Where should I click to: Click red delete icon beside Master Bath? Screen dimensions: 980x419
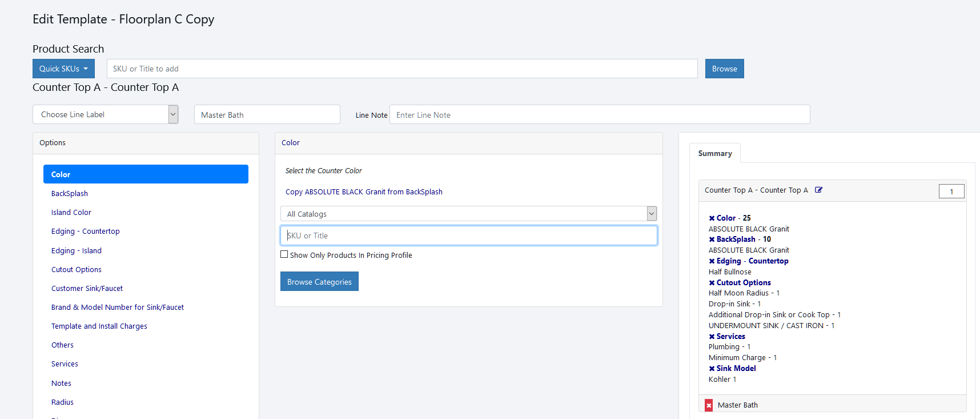(x=709, y=405)
